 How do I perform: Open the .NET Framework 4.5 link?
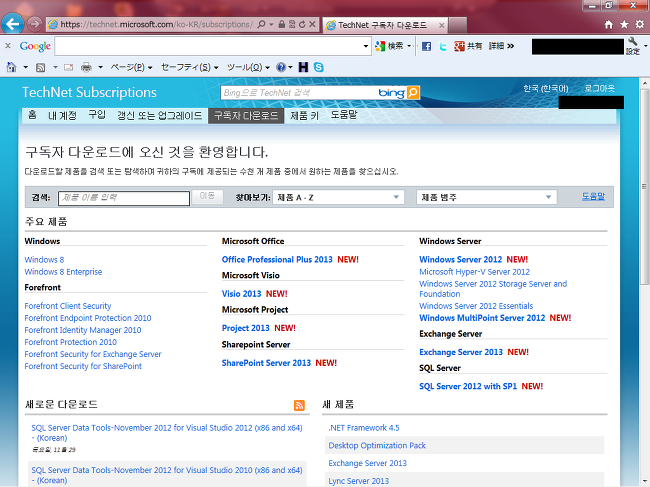pyautogui.click(x=364, y=428)
